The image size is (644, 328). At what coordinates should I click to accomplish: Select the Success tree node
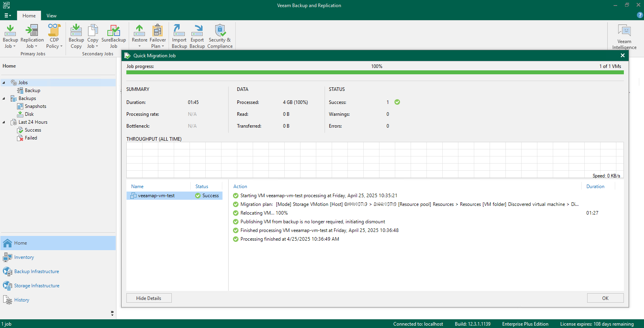point(33,130)
